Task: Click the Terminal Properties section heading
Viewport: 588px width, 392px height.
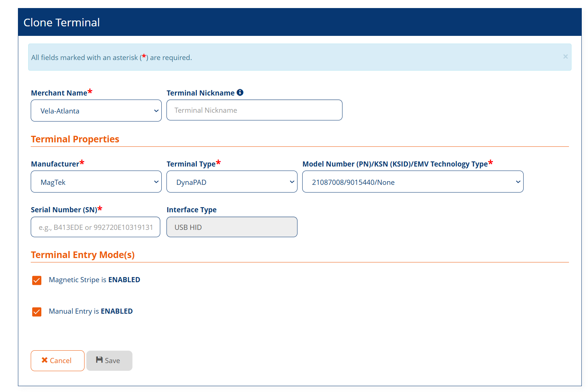Action: point(75,139)
